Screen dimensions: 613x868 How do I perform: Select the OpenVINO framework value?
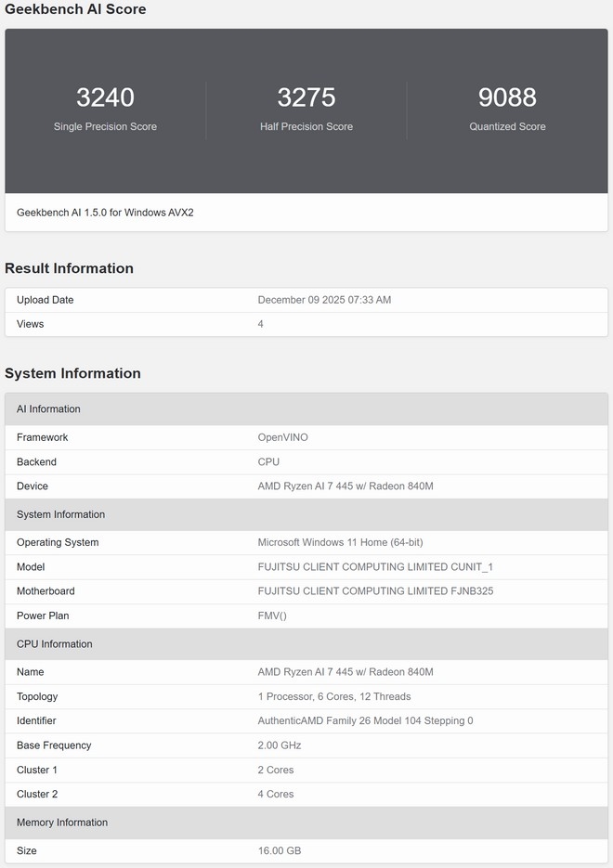pos(283,437)
